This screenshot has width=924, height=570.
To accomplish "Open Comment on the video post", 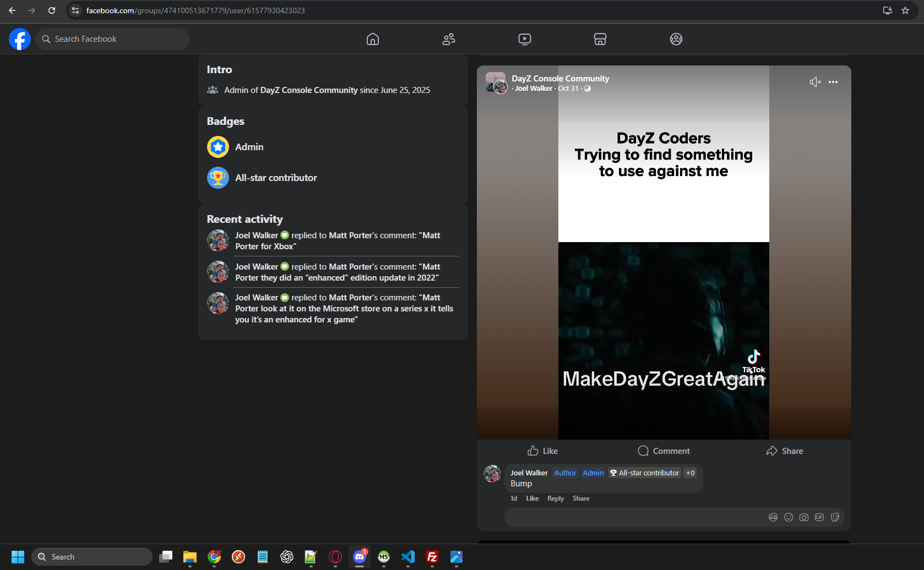I will 664,451.
